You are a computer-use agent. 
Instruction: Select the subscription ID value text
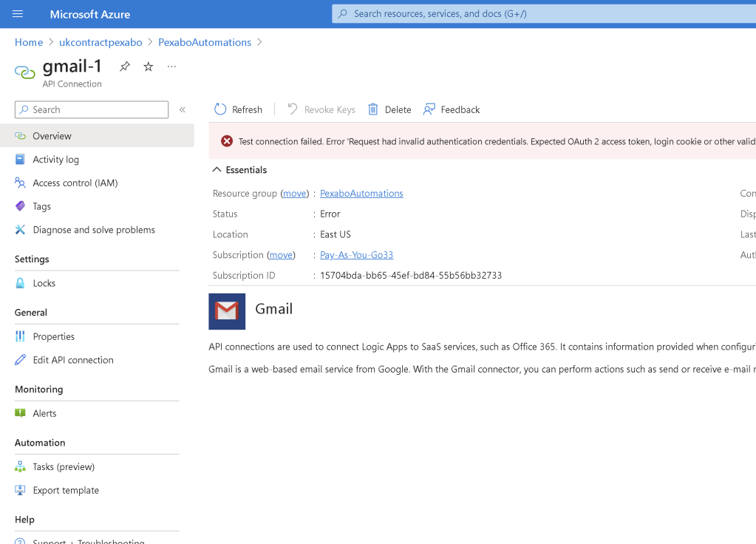pyautogui.click(x=411, y=276)
